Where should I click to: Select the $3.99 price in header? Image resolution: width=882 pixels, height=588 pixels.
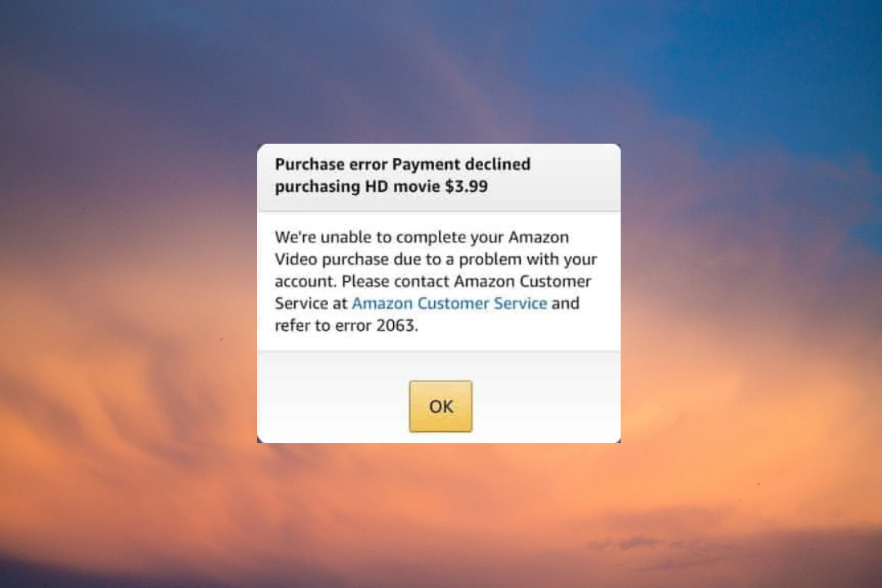pos(466,186)
